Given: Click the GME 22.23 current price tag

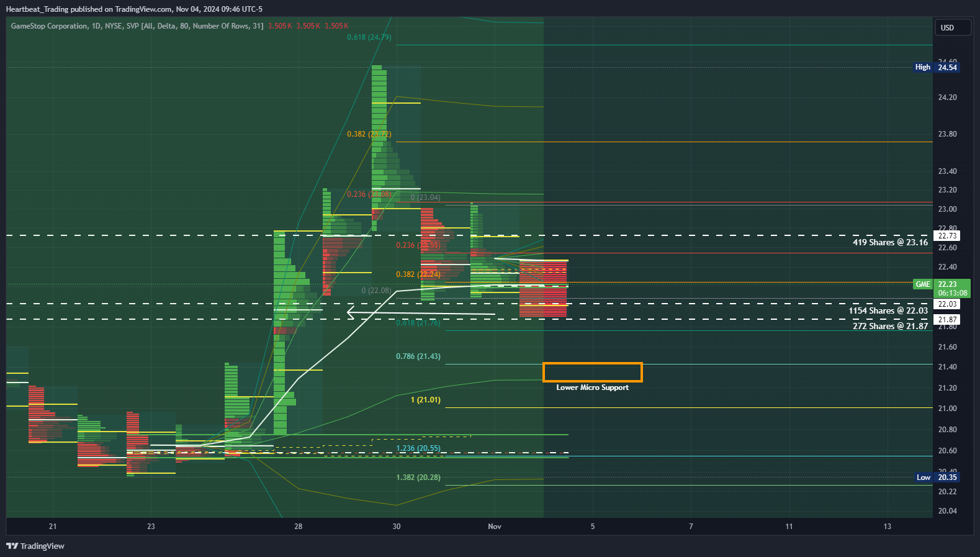Looking at the screenshot, I should 942,288.
